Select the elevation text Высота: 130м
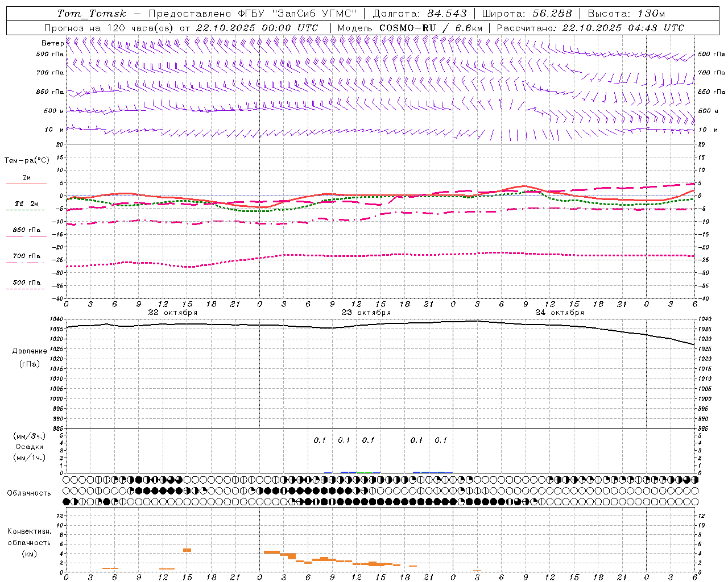The width and height of the screenshot is (728, 582). [626, 14]
